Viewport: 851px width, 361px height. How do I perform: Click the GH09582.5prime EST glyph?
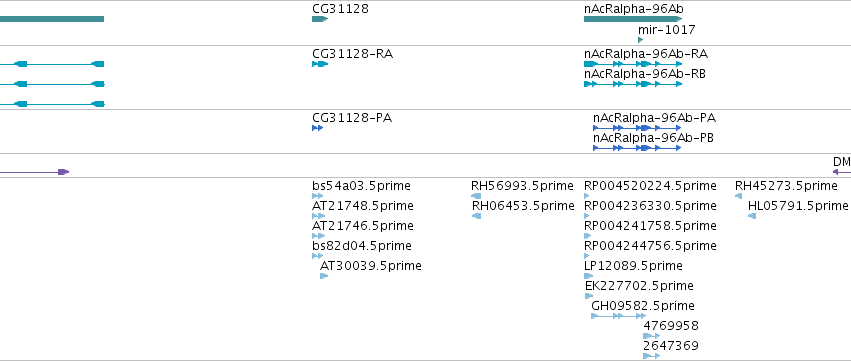(x=618, y=316)
